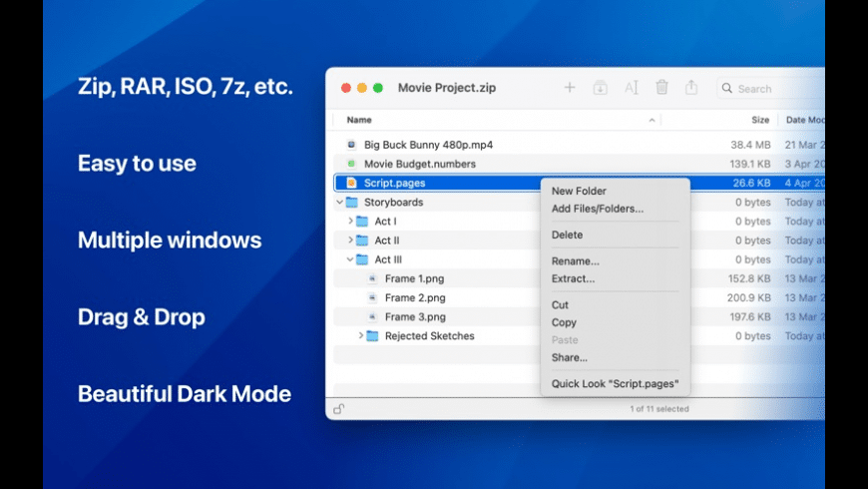This screenshot has width=868, height=489.
Task: Expand the Rejected Sketches folder chevron
Action: (360, 335)
